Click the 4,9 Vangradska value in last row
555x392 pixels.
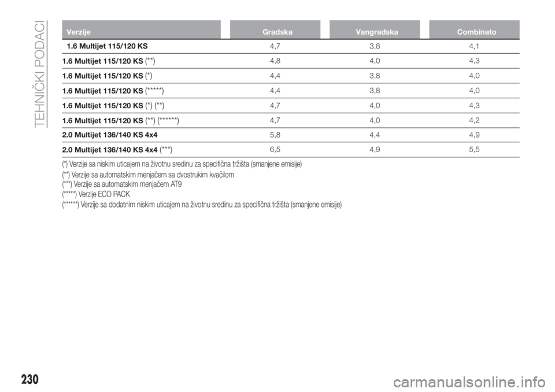pyautogui.click(x=375, y=149)
